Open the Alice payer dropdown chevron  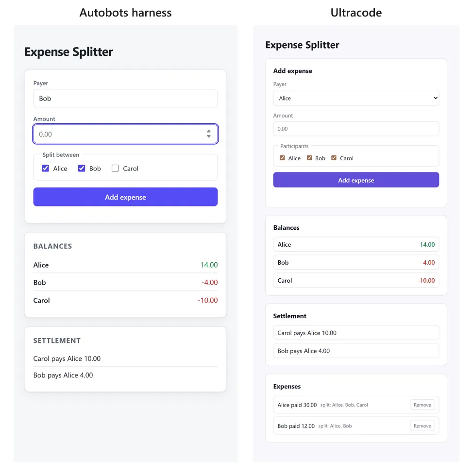point(435,98)
